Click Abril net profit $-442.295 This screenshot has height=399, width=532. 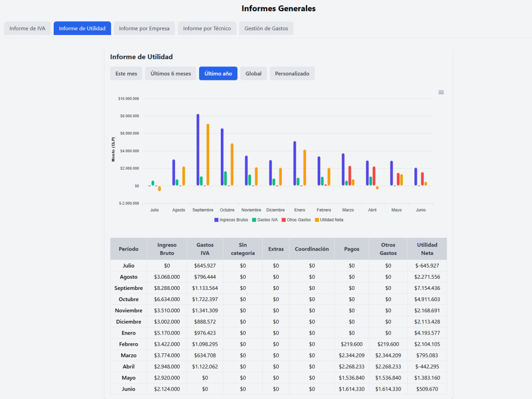[427, 367]
